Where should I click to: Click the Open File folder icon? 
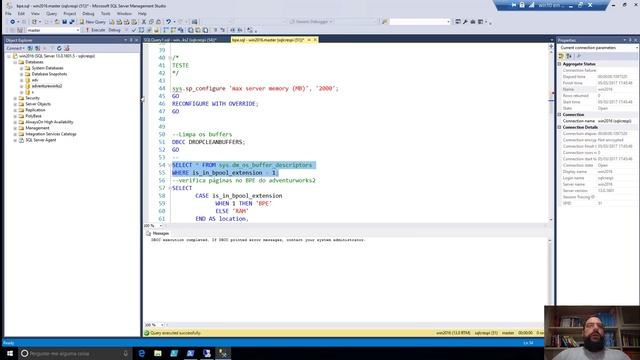tap(57, 22)
